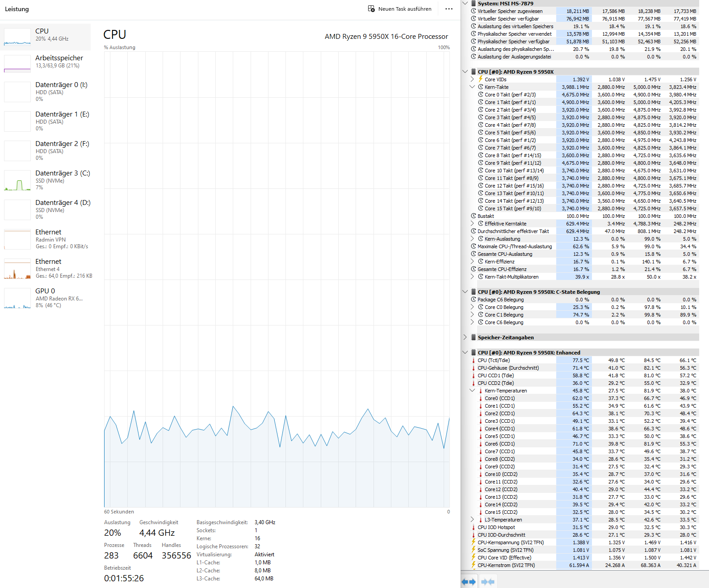Click the Betriebszeit value 0:01:55:26
This screenshot has width=709, height=588.
click(124, 578)
